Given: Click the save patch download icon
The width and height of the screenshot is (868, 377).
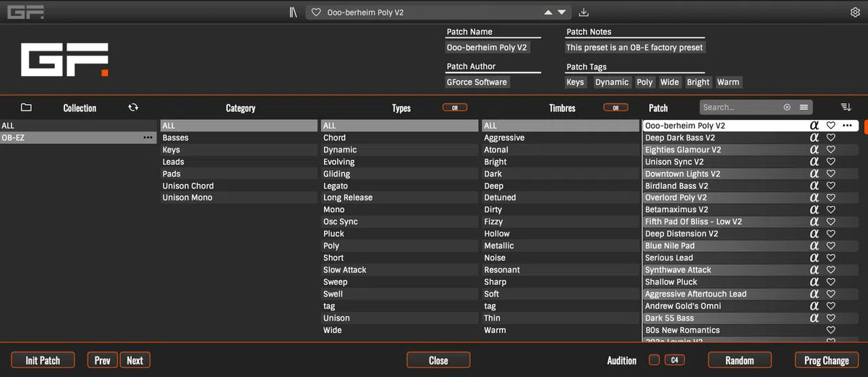Looking at the screenshot, I should (x=584, y=12).
